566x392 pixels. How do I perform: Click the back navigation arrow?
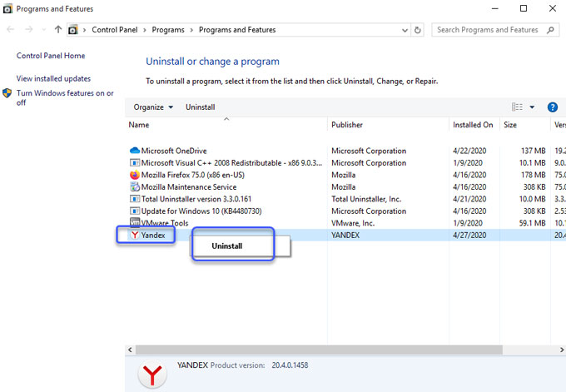pos(11,30)
